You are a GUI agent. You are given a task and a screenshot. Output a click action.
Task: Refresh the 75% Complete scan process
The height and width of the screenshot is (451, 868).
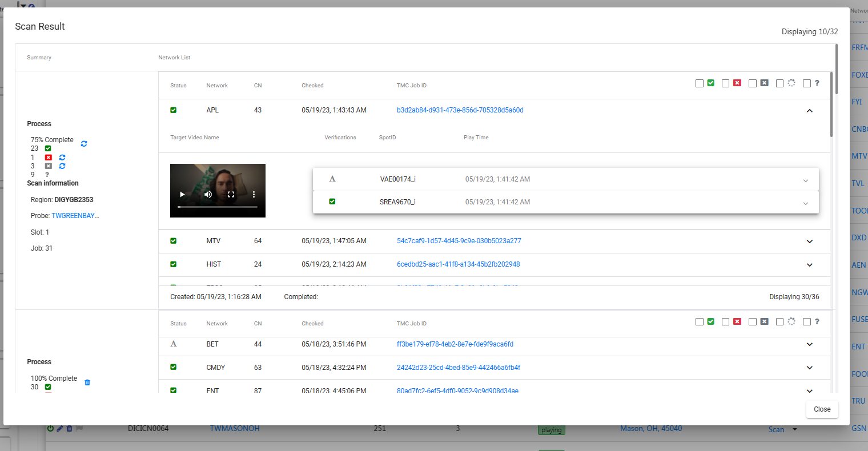click(84, 144)
